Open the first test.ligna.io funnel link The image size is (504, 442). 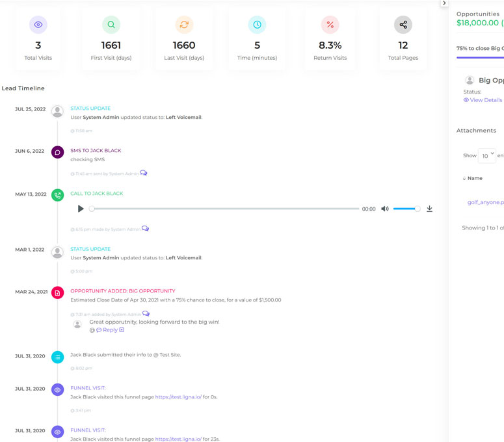(178, 396)
